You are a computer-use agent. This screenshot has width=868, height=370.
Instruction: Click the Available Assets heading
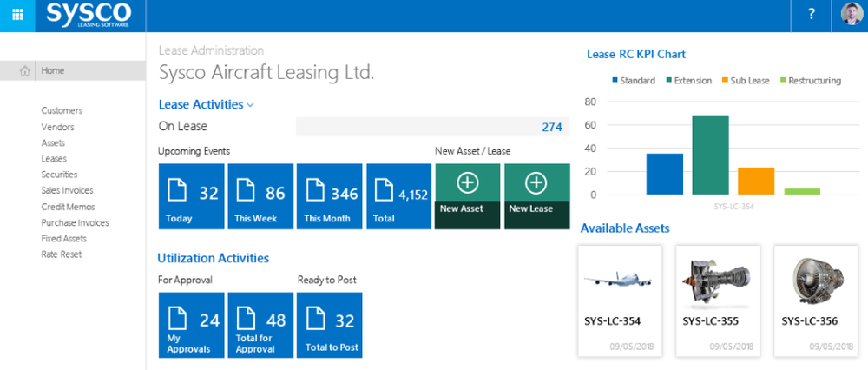pyautogui.click(x=625, y=228)
